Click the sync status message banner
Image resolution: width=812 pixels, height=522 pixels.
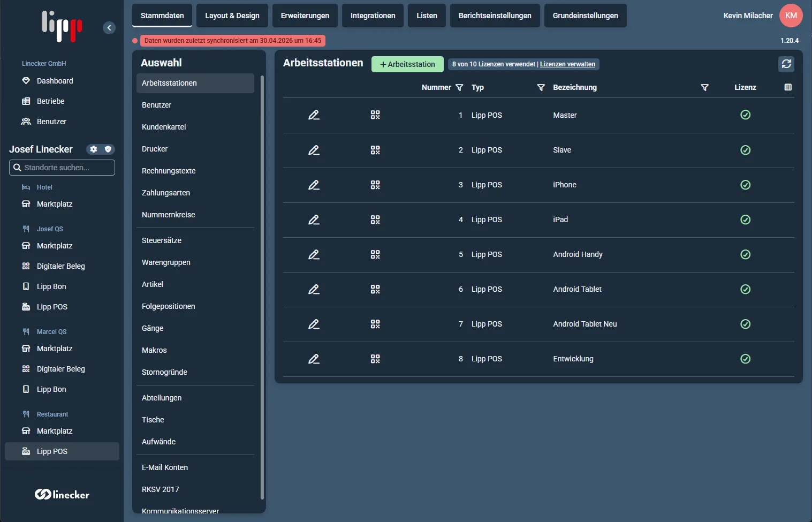tap(233, 41)
